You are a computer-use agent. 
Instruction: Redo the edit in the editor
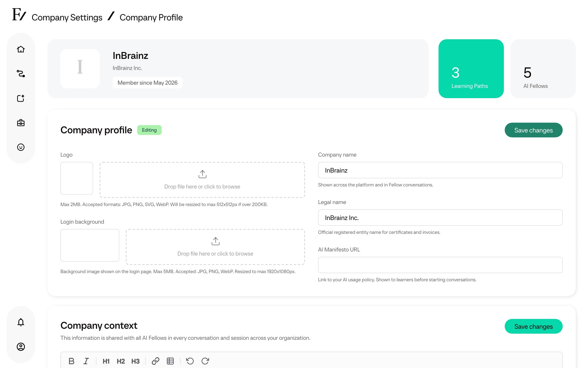pos(205,361)
